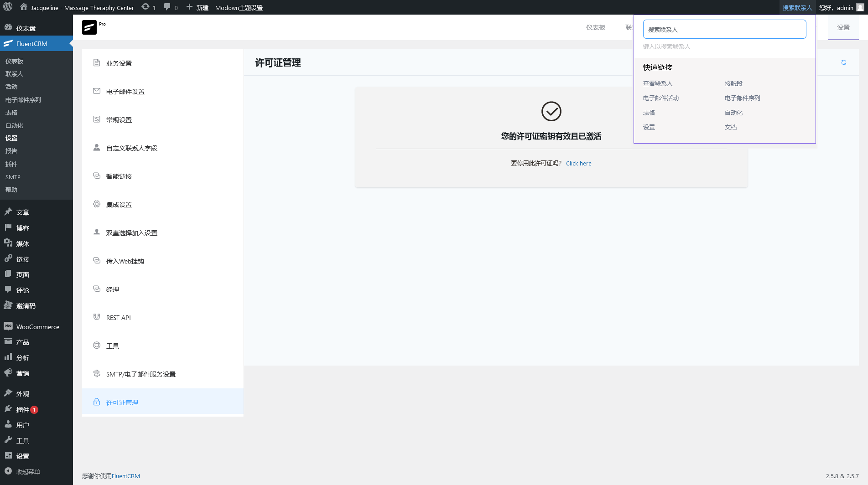Open the 电子邮件活动 quick link
Screen dimensions: 868x485
(x=661, y=98)
